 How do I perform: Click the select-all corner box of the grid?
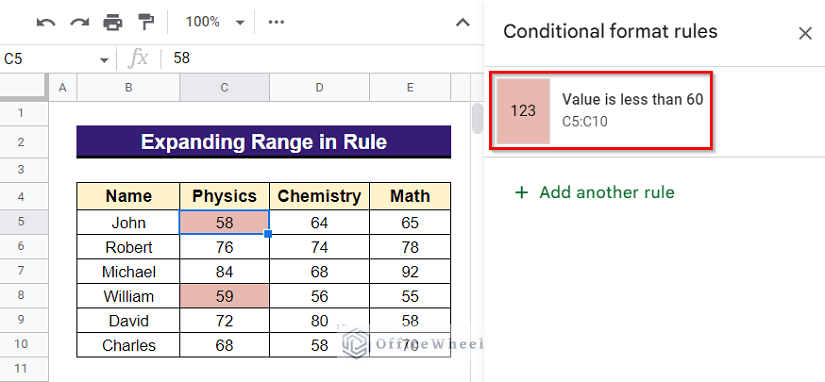[24, 87]
